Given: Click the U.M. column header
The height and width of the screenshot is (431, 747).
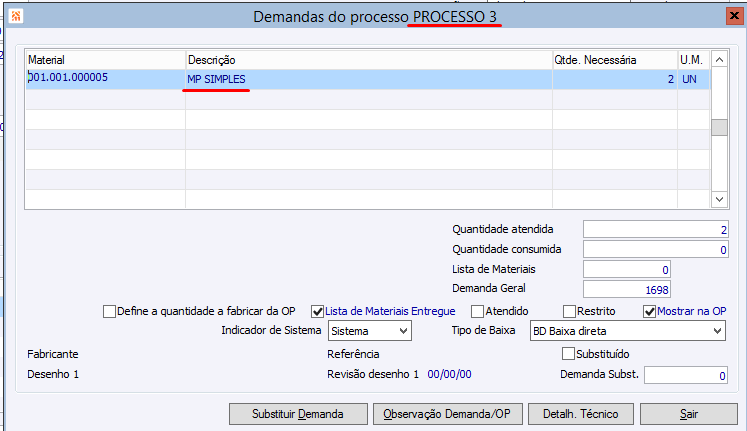Looking at the screenshot, I should 694,60.
